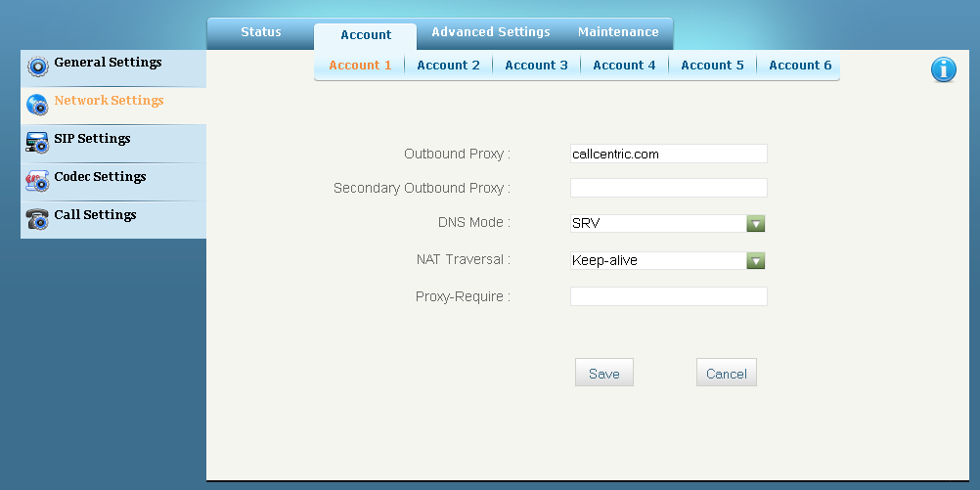Focus the Proxy-Require input field
Image resolution: width=980 pixels, height=490 pixels.
669,296
